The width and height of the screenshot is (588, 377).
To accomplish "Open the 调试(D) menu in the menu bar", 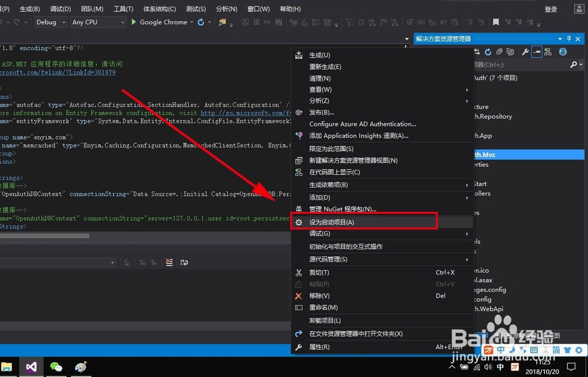I will click(x=61, y=9).
